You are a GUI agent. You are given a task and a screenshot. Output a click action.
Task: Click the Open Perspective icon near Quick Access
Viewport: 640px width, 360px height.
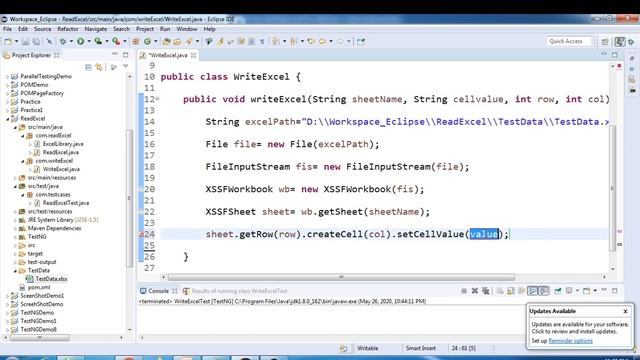(605, 42)
